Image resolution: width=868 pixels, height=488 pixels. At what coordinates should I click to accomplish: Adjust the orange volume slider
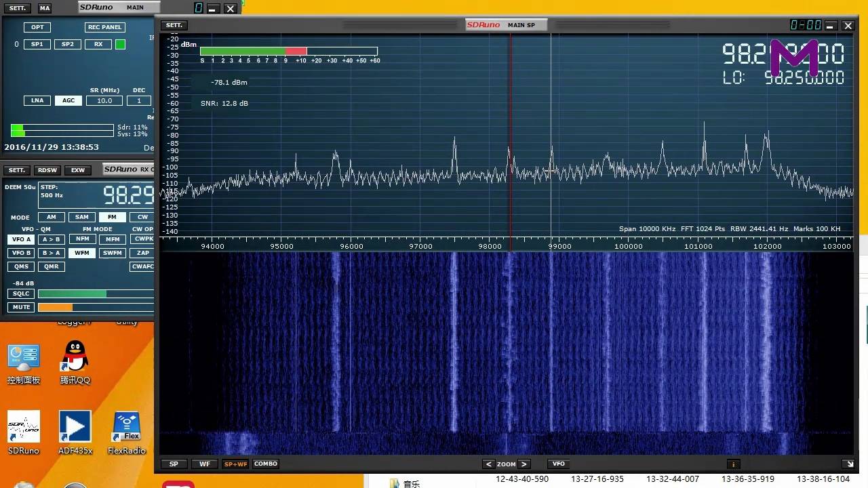coord(96,307)
